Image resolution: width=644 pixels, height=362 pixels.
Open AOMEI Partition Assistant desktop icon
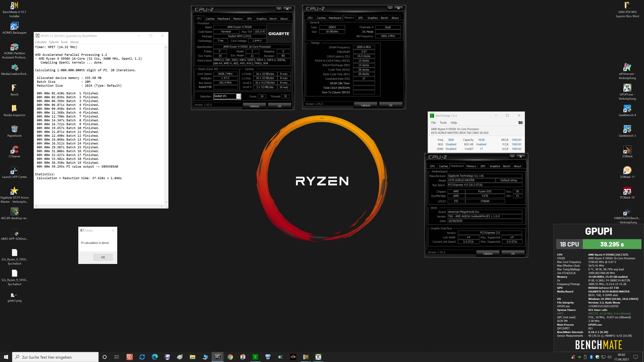14,51
